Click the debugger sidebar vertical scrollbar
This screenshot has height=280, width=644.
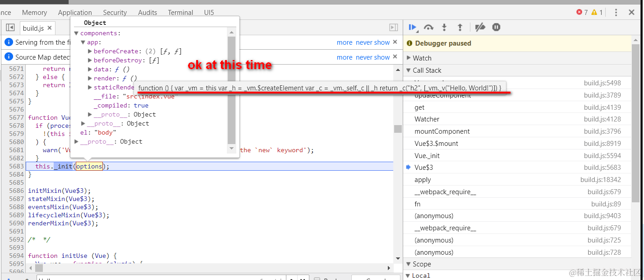[635, 123]
